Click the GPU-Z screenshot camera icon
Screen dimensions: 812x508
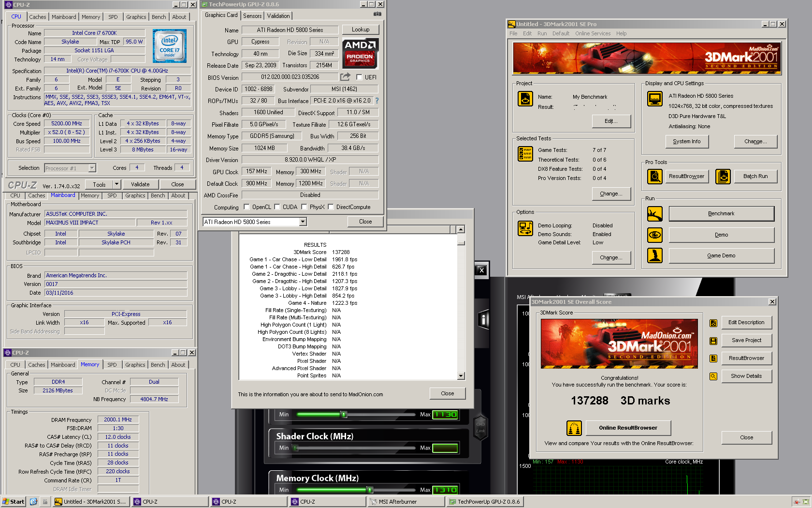click(x=377, y=14)
